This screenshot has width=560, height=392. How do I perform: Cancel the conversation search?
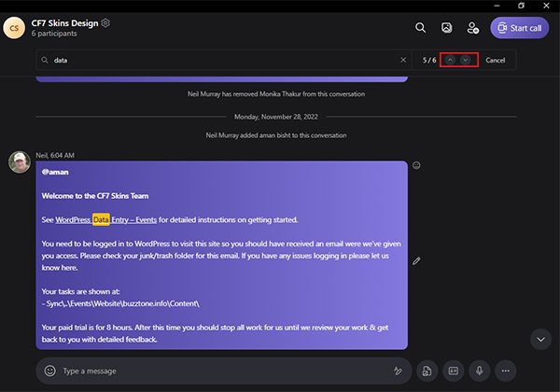(496, 60)
